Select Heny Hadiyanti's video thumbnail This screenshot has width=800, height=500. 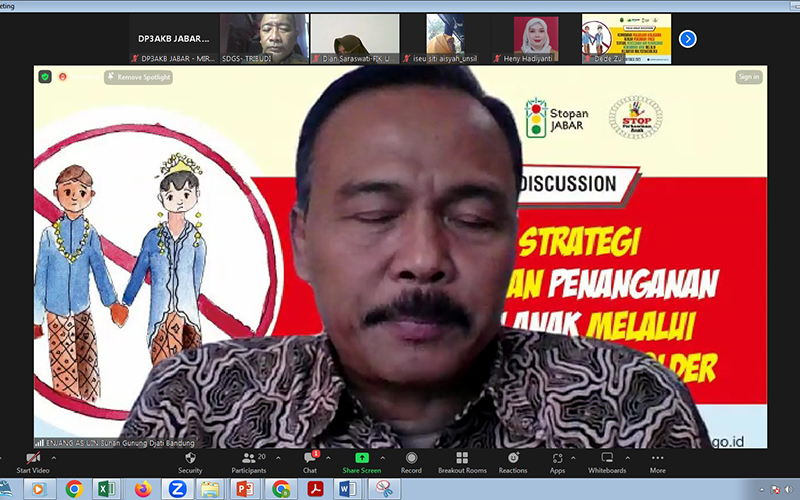(x=536, y=38)
